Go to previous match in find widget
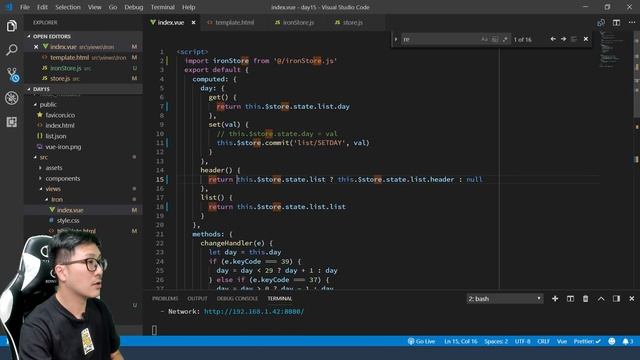 553,39
